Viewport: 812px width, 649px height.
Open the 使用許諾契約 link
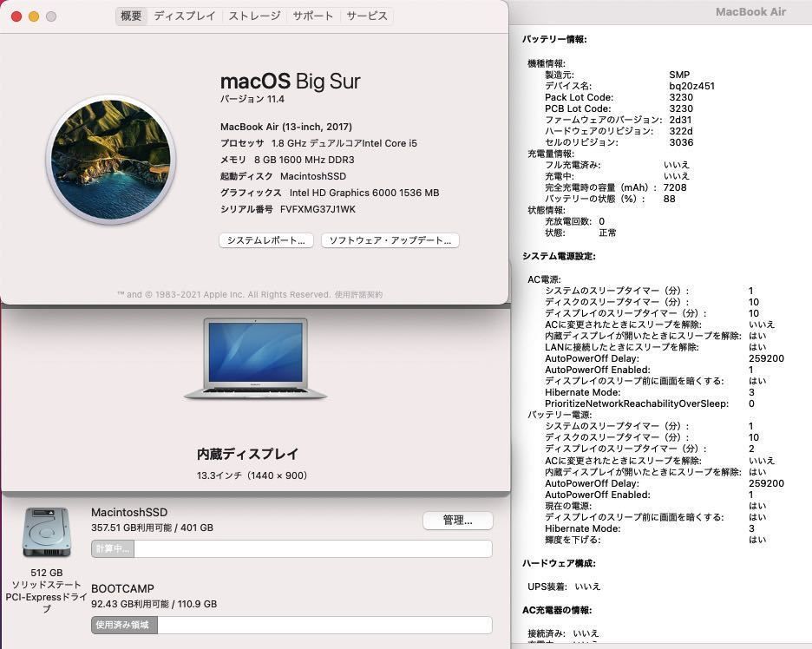coord(358,295)
